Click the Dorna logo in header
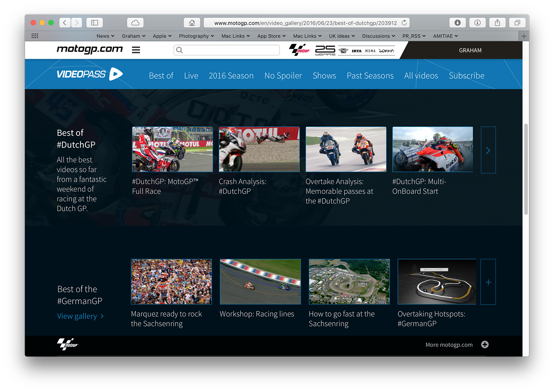 pyautogui.click(x=386, y=51)
